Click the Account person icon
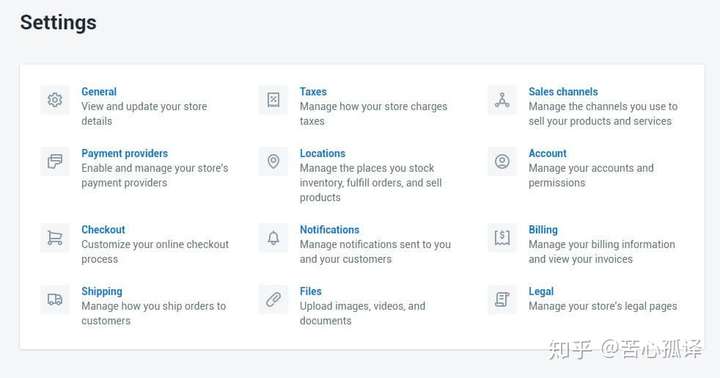 pyautogui.click(x=502, y=161)
